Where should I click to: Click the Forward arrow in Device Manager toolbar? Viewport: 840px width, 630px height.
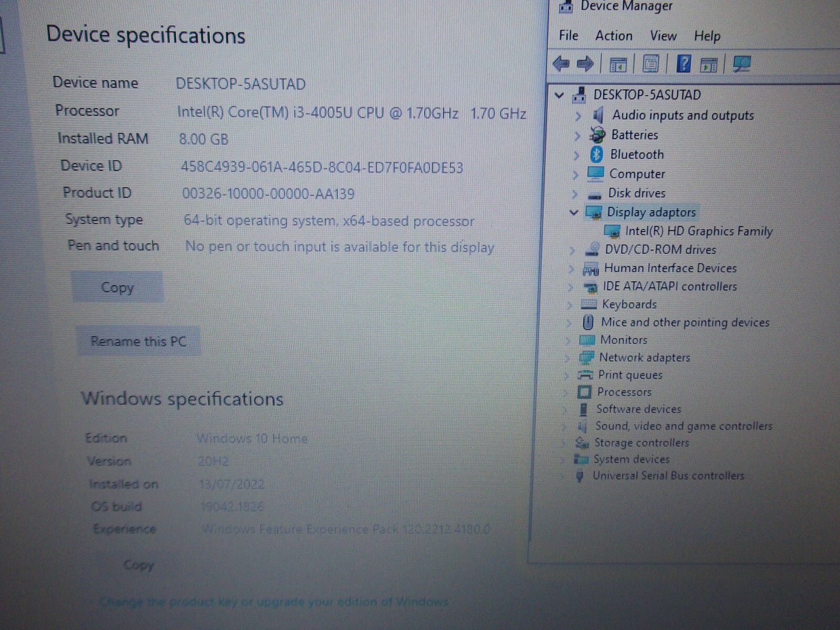coord(585,64)
